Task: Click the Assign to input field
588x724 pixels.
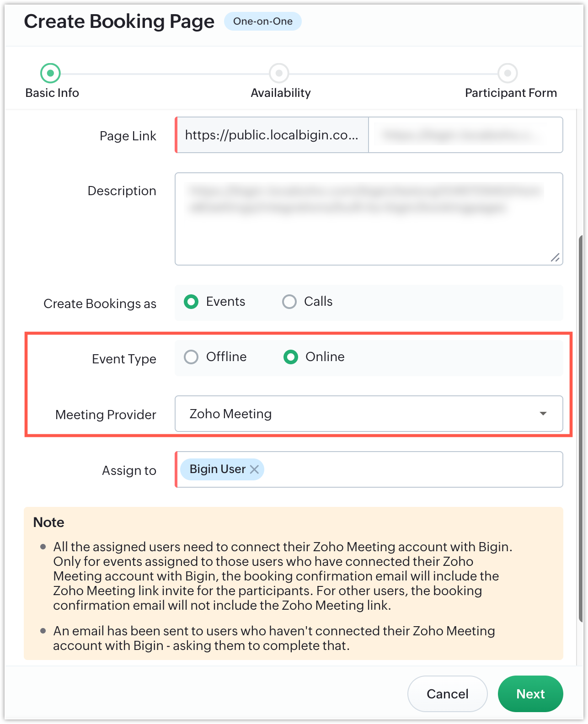Action: click(x=369, y=469)
